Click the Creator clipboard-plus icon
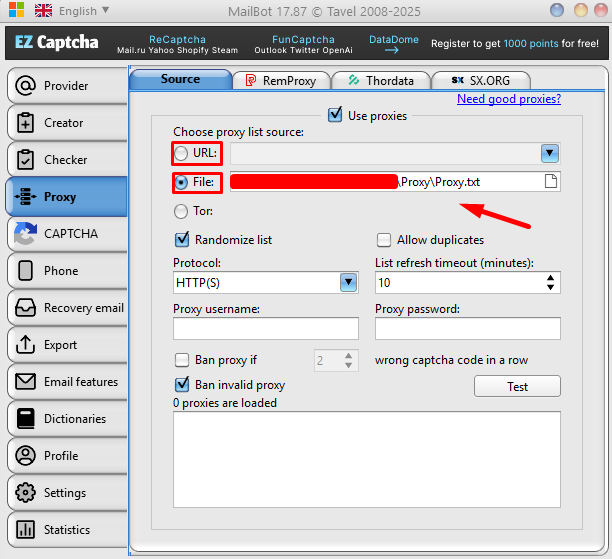This screenshot has height=559, width=612. (25, 123)
